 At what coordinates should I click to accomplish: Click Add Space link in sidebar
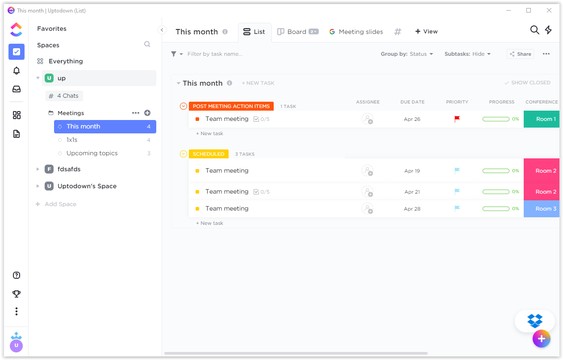(56, 204)
